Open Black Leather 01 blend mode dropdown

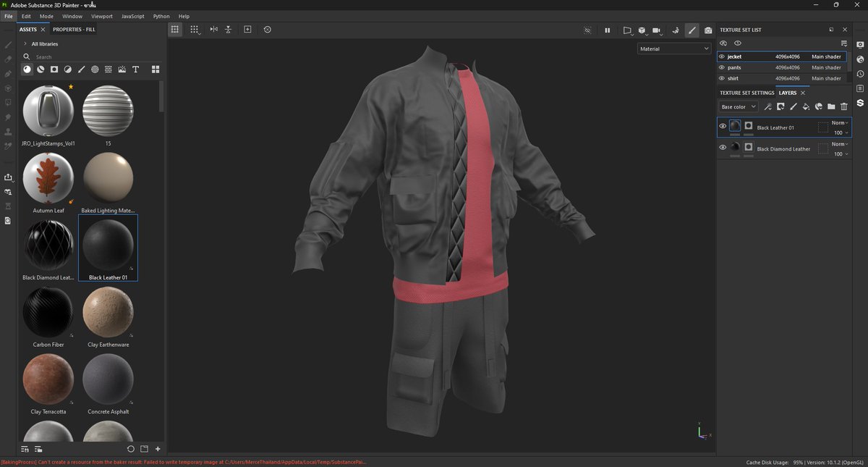point(841,123)
